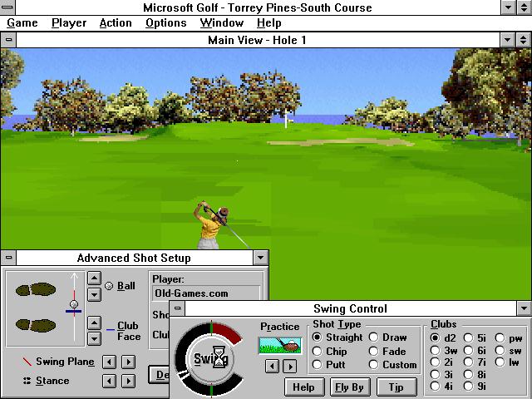Select the 2i club
The height and width of the screenshot is (399, 532).
pyautogui.click(x=441, y=362)
